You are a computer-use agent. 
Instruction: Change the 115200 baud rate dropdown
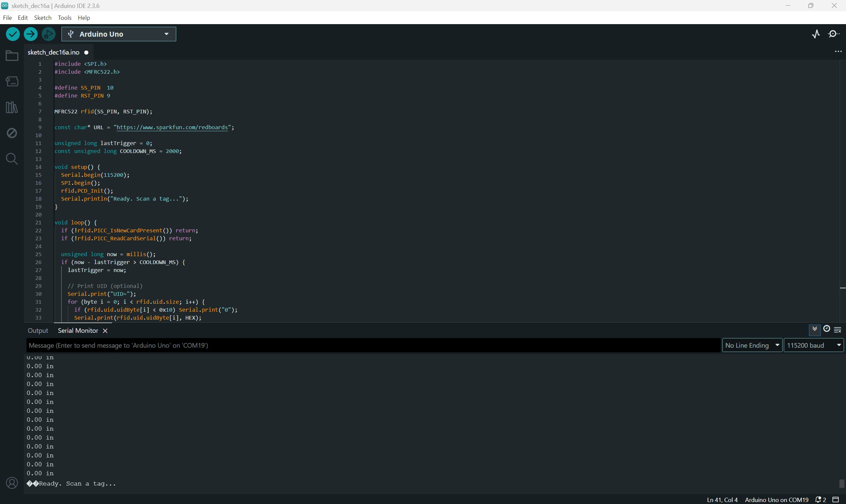point(814,345)
